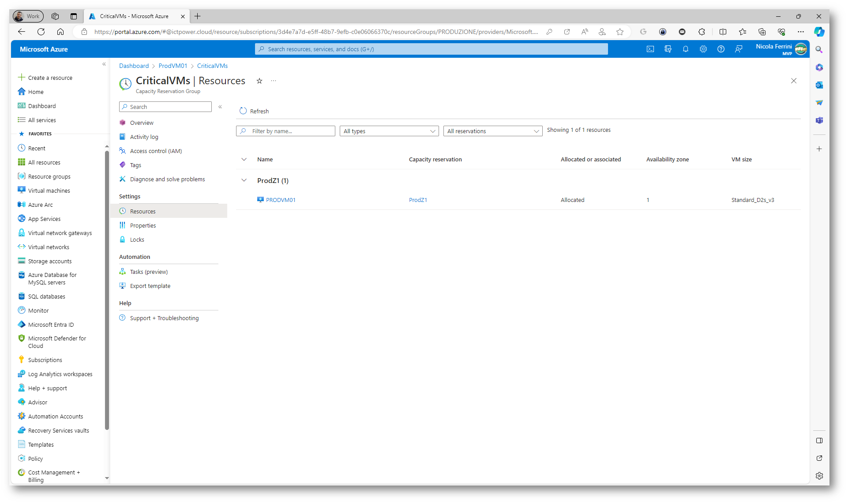Click the browser reload page icon
The image size is (848, 504).
tap(41, 32)
